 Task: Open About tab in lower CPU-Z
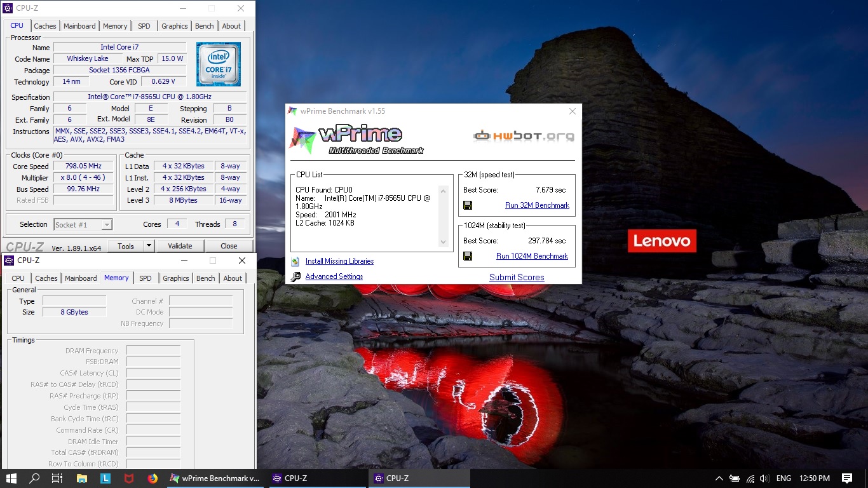click(233, 278)
